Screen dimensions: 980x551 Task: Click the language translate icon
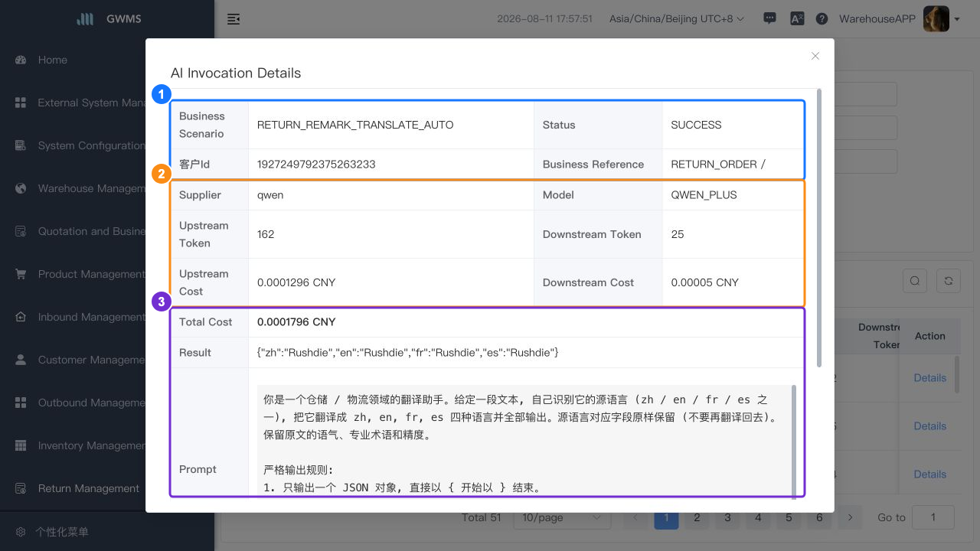tap(796, 19)
